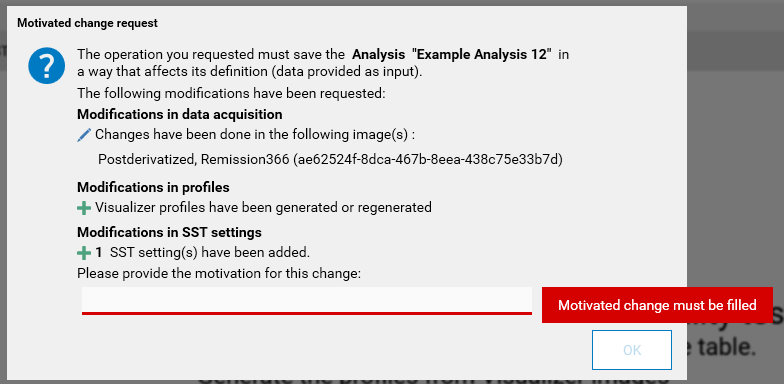Click the red 'Motivated change must be filled' message
784x384 pixels.
click(657, 305)
